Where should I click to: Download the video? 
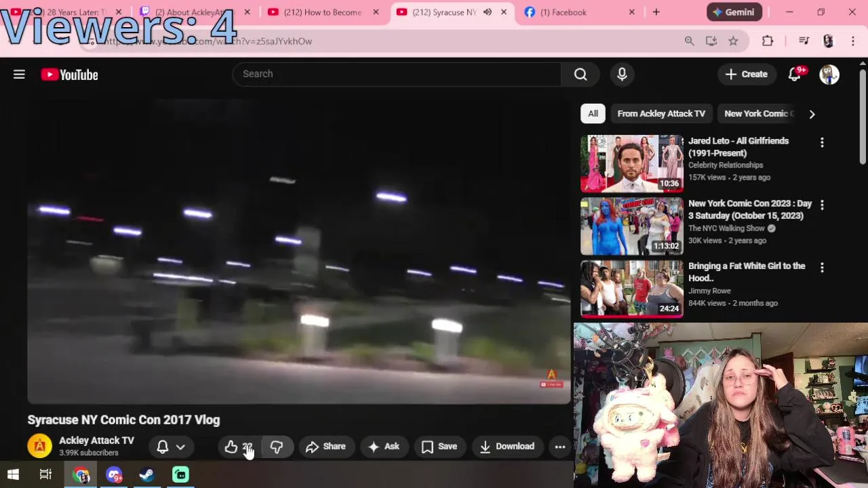(x=507, y=447)
